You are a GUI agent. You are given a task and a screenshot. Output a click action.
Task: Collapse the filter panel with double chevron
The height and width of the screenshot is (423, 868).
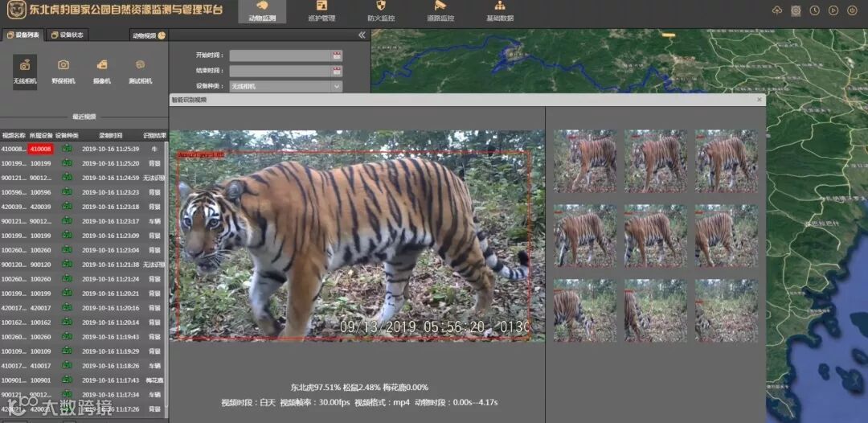(362, 35)
